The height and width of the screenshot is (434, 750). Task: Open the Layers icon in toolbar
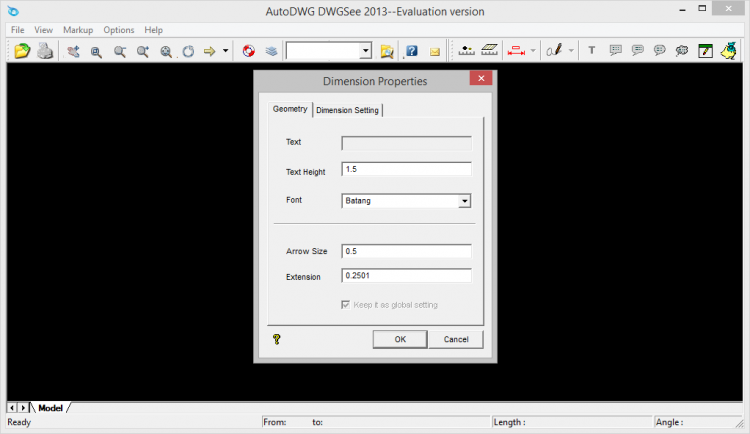(x=271, y=51)
